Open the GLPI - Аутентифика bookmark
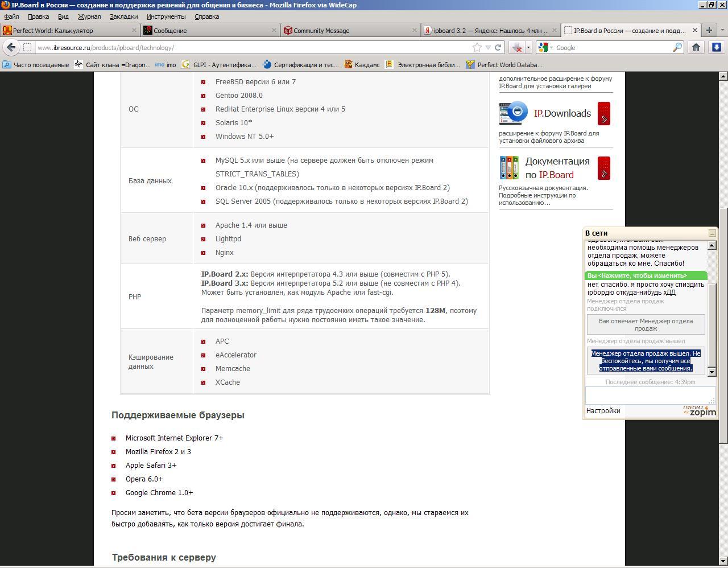The image size is (728, 568). point(219,65)
